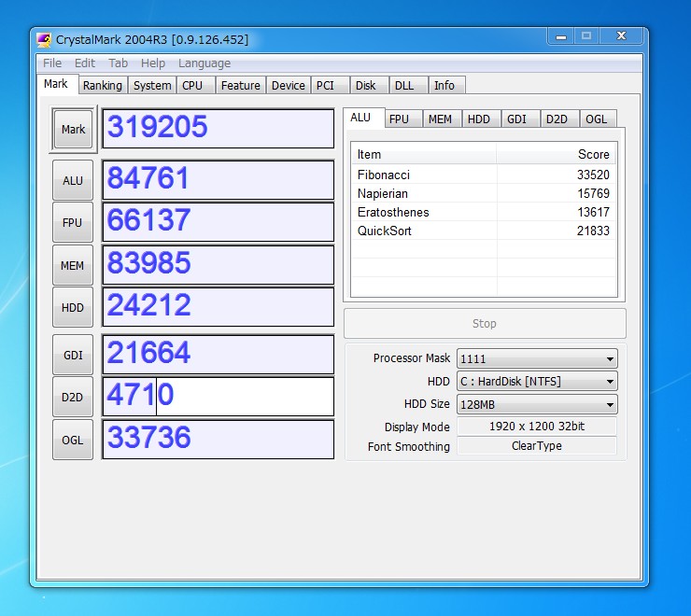The image size is (691, 616).
Task: Switch to the DLL tab
Action: point(409,85)
